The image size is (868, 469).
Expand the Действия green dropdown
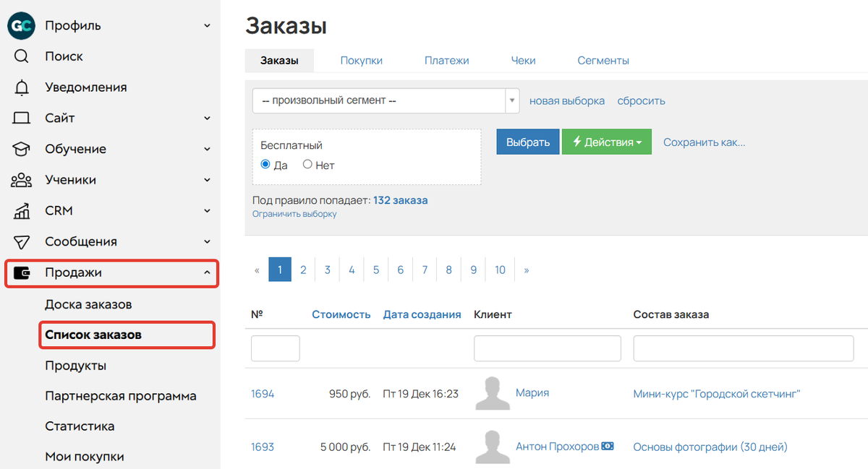click(x=606, y=142)
